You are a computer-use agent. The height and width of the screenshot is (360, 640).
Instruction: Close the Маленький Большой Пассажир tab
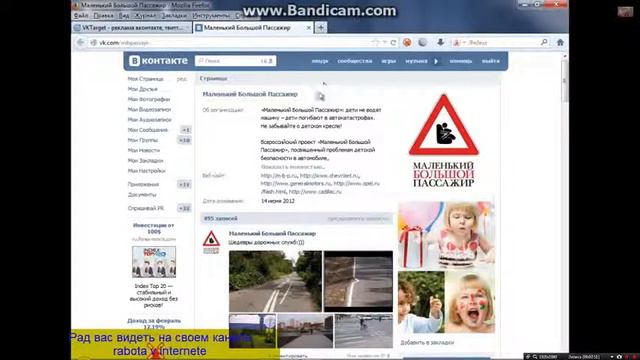(309, 28)
